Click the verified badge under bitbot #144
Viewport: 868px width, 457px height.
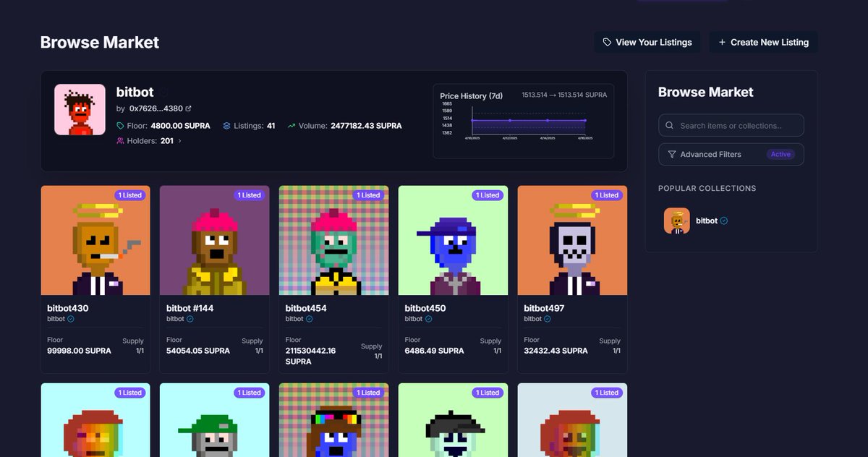click(190, 319)
